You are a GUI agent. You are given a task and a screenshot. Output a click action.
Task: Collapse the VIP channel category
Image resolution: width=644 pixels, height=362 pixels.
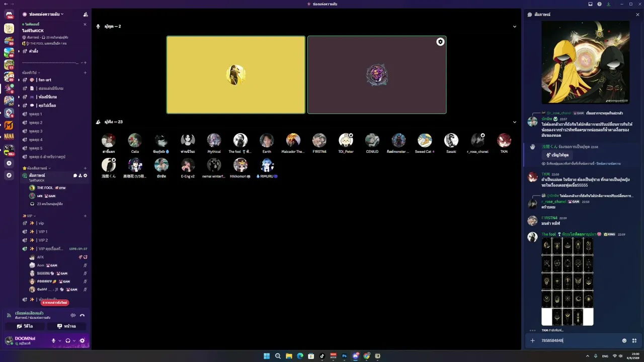point(29,216)
